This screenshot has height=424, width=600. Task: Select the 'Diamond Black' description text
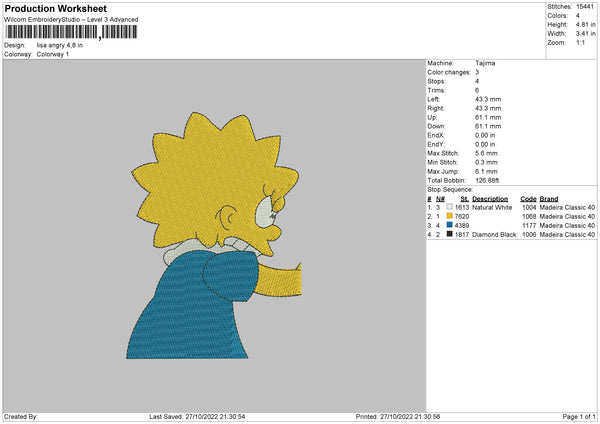click(x=494, y=235)
